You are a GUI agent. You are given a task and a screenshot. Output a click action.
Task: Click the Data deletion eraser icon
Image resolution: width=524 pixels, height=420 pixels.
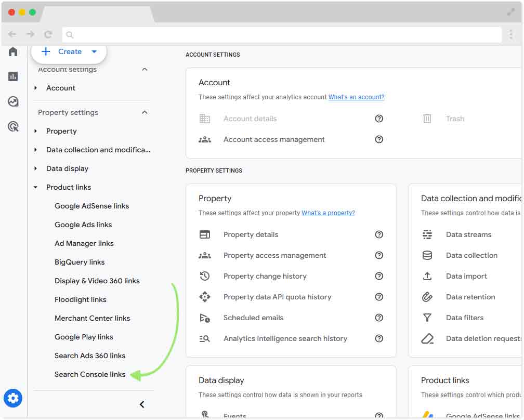coord(427,339)
